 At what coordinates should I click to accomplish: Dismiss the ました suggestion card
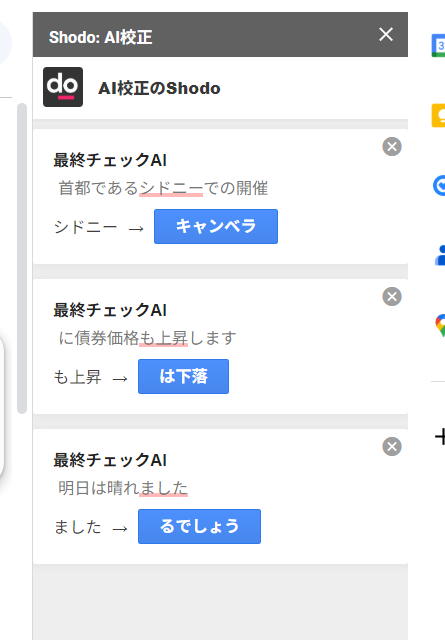392,446
